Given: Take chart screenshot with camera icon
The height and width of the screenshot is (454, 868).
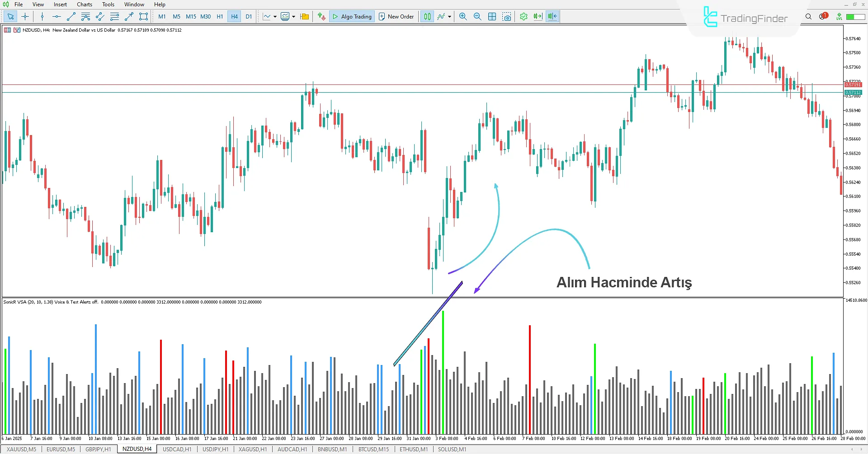Looking at the screenshot, I should click(x=507, y=17).
